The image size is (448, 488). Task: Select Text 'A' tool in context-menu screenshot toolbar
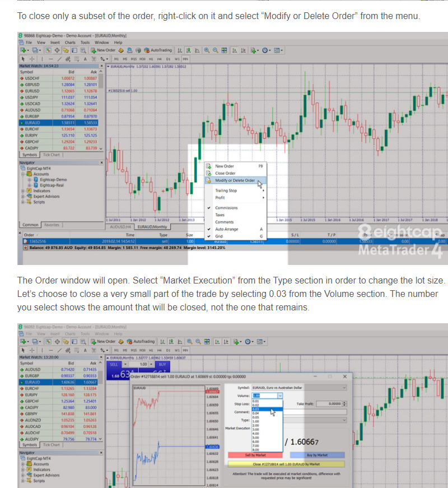[x=85, y=59]
